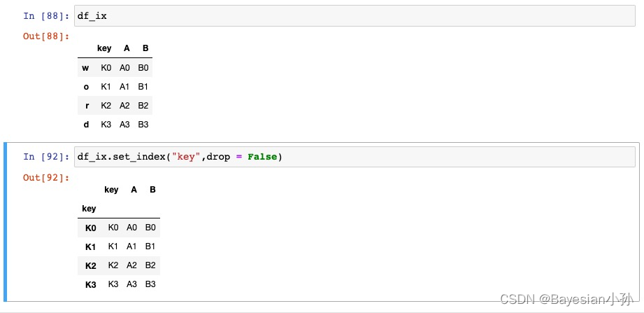Screen dimensions: 644x313
Task: Select bold index label K3 in Out[92] table
Action: (91, 285)
